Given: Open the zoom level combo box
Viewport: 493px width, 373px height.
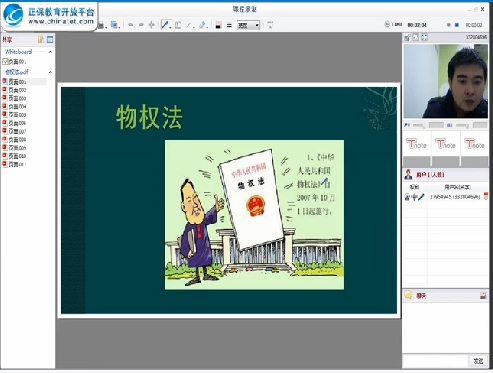Looking at the screenshot, I should [248, 25].
